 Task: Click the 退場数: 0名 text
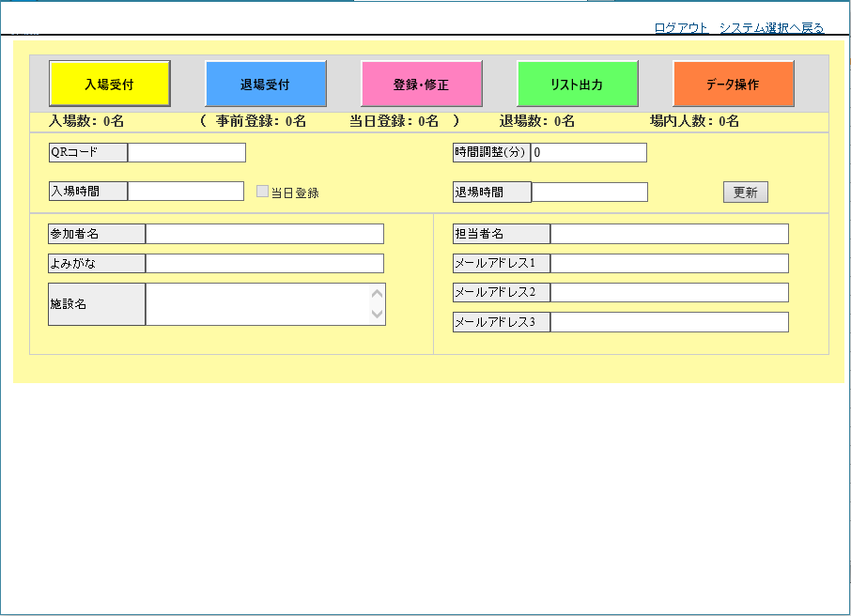[536, 121]
